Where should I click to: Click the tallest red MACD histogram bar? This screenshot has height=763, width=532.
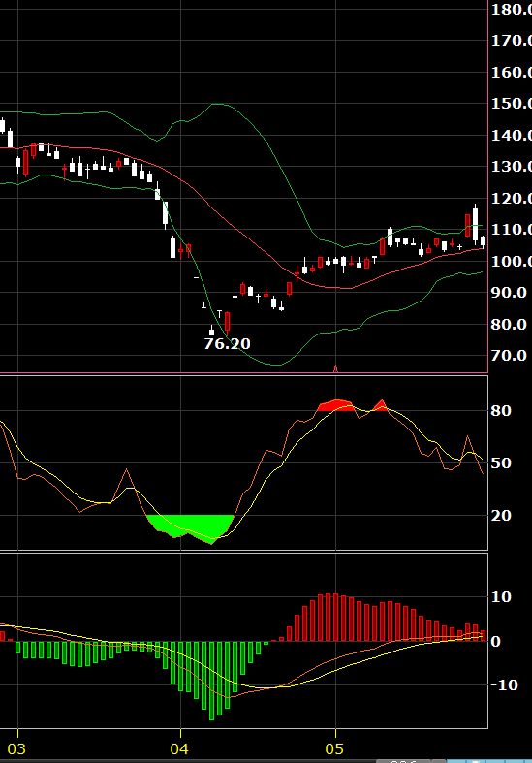pos(335,617)
